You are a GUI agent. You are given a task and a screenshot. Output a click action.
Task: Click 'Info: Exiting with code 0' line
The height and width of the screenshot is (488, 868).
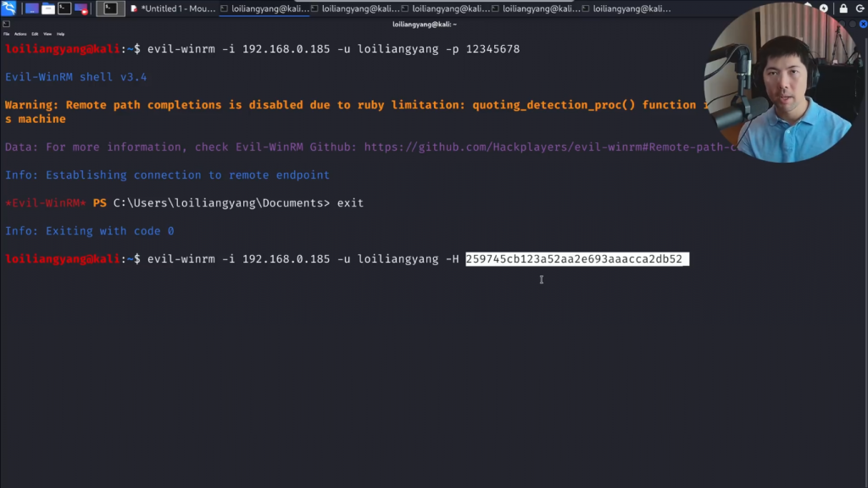click(x=90, y=230)
